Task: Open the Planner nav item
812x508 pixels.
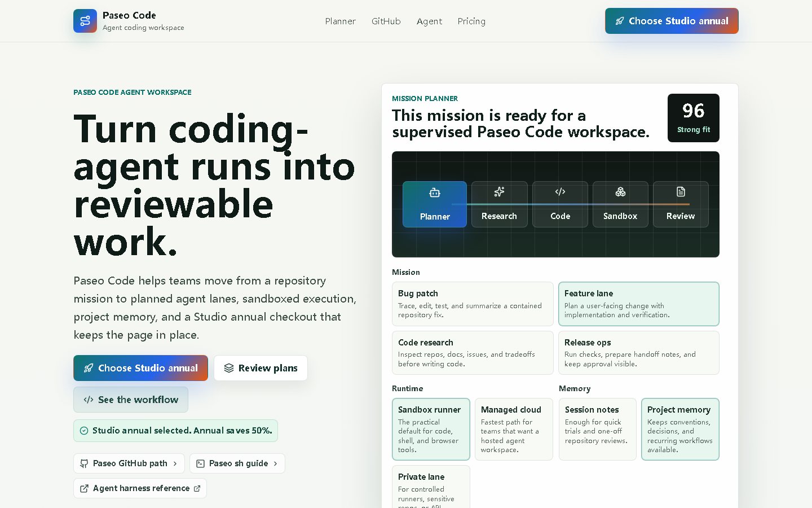Action: pos(340,21)
